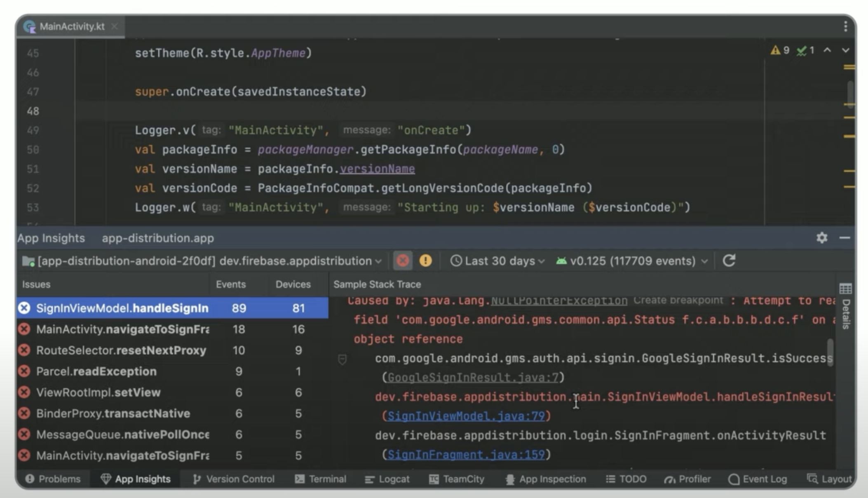Open App Insights settings gear
The height and width of the screenshot is (498, 868).
coord(822,238)
